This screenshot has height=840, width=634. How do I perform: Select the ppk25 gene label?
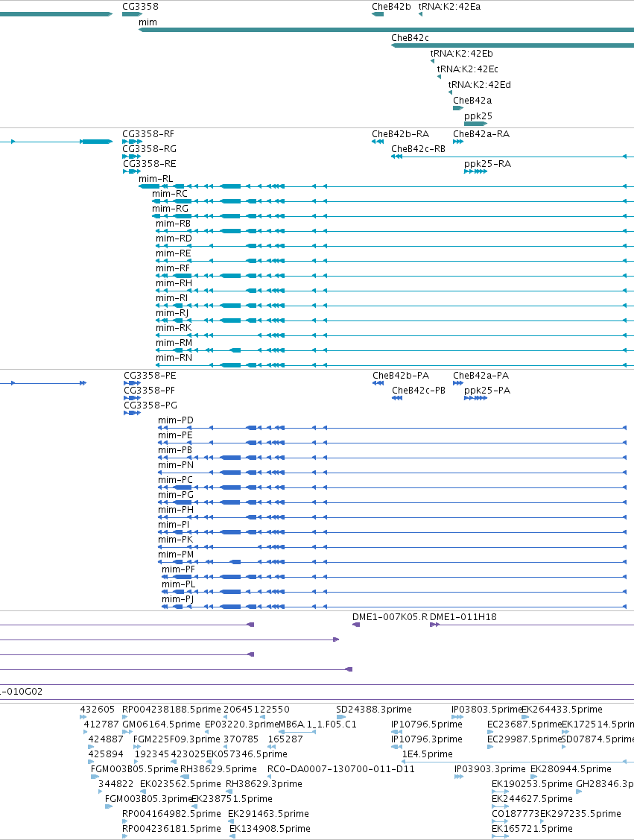click(478, 116)
